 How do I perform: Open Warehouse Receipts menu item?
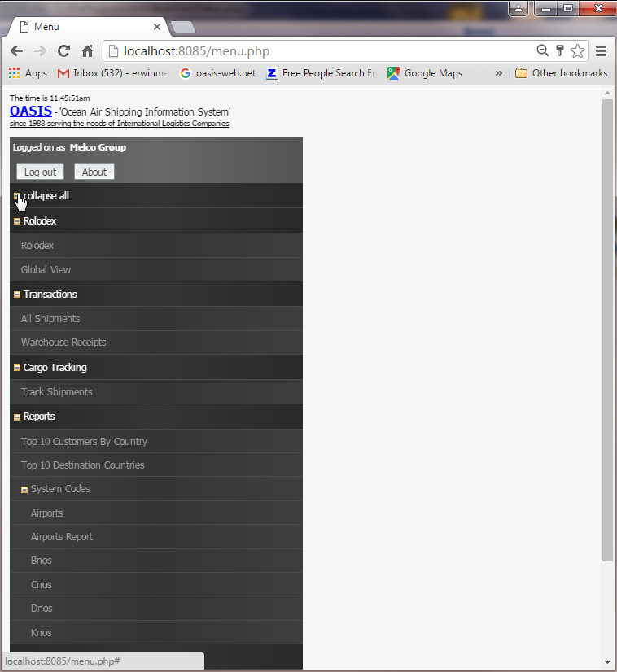(x=156, y=343)
